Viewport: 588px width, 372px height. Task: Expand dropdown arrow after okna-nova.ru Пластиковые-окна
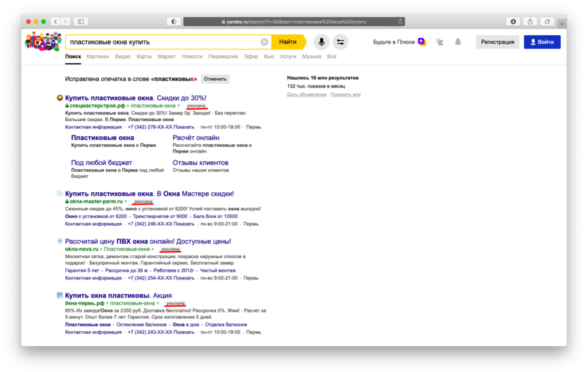(153, 249)
